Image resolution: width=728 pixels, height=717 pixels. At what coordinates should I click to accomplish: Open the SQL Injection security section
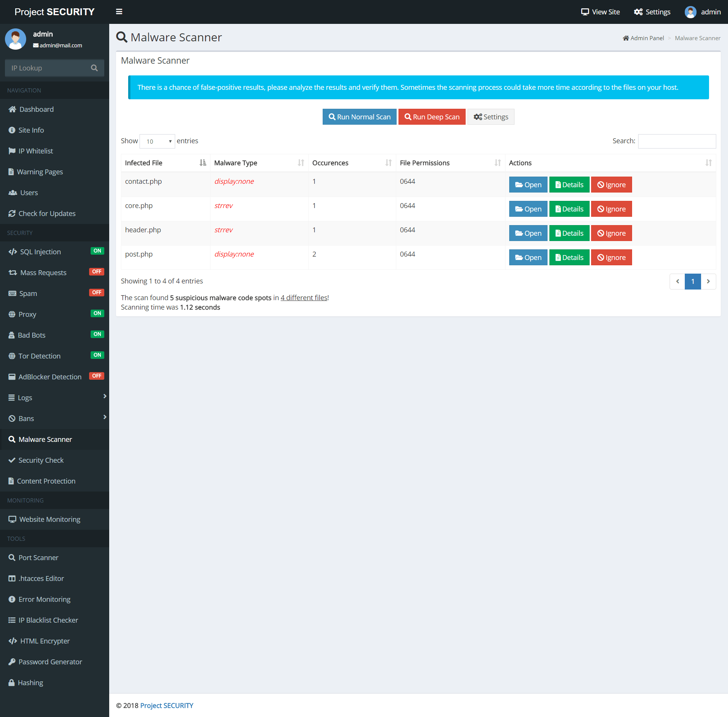40,252
